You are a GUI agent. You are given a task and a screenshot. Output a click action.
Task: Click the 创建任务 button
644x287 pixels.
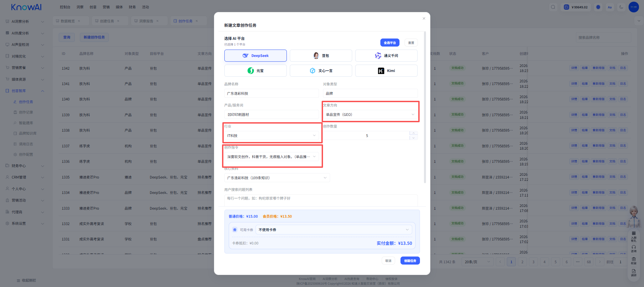pyautogui.click(x=410, y=261)
